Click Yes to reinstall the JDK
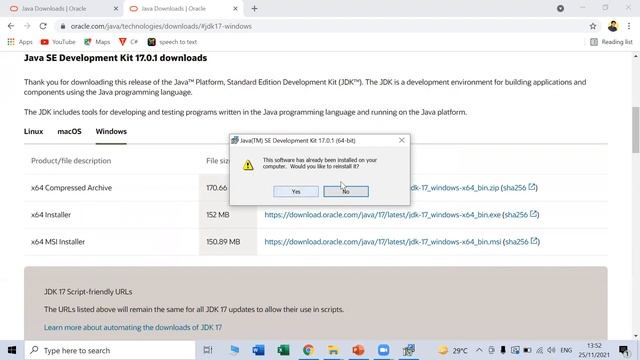This screenshot has height=360, width=640. (x=296, y=191)
